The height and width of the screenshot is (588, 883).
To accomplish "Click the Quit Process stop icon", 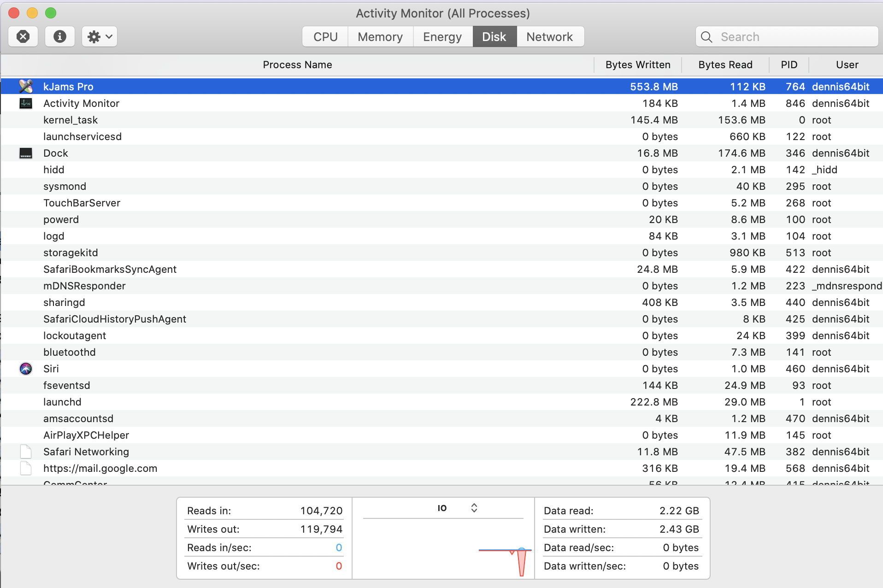I will [23, 36].
